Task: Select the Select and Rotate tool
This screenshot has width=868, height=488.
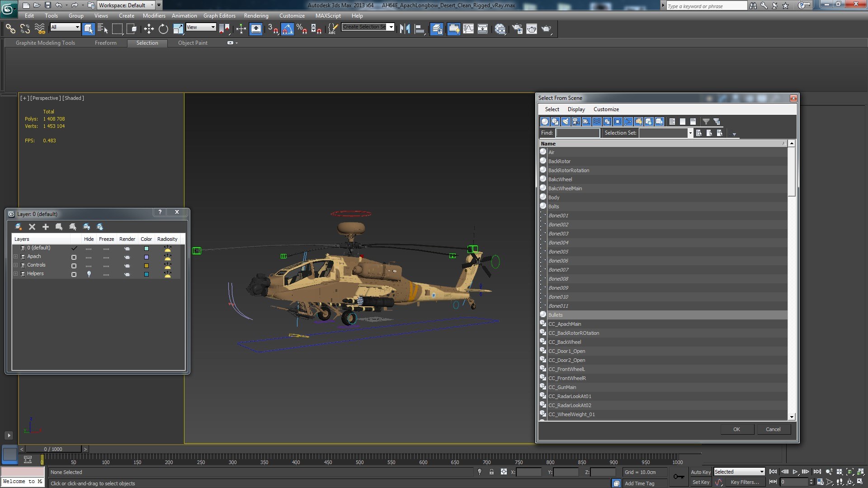Action: click(x=163, y=29)
